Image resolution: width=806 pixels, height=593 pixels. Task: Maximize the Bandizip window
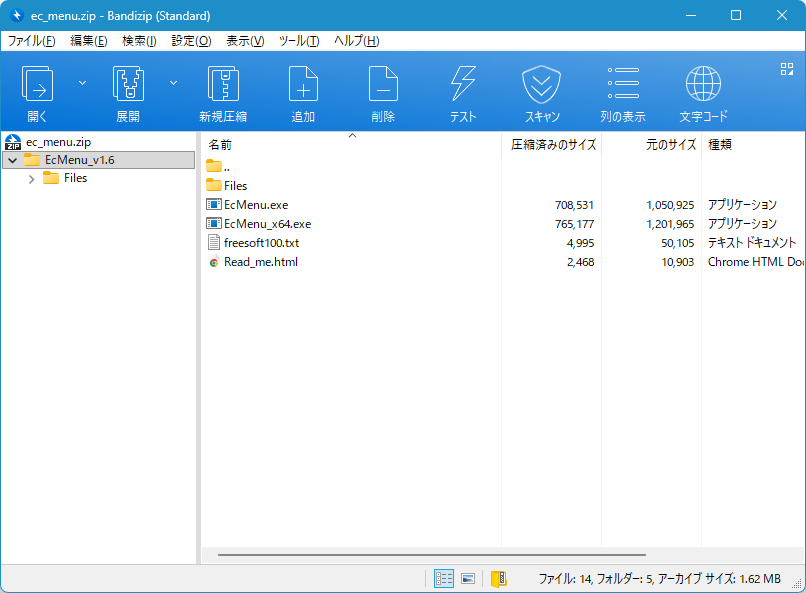click(736, 15)
